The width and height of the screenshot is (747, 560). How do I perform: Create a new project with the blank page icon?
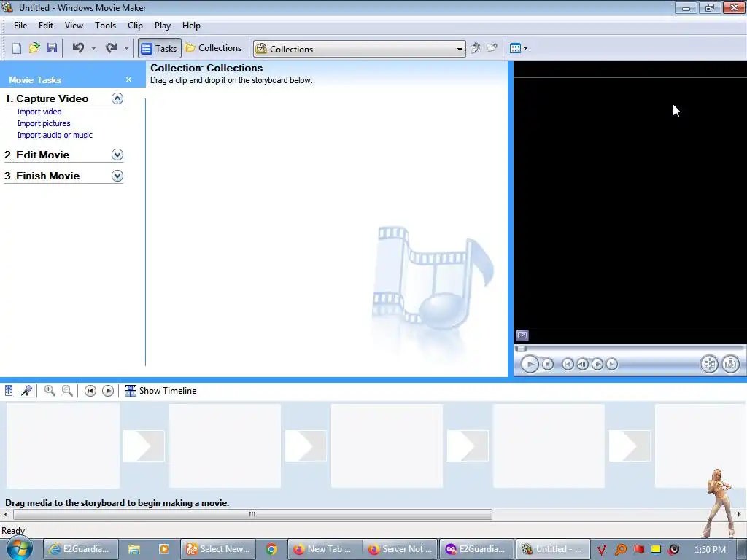[x=17, y=48]
